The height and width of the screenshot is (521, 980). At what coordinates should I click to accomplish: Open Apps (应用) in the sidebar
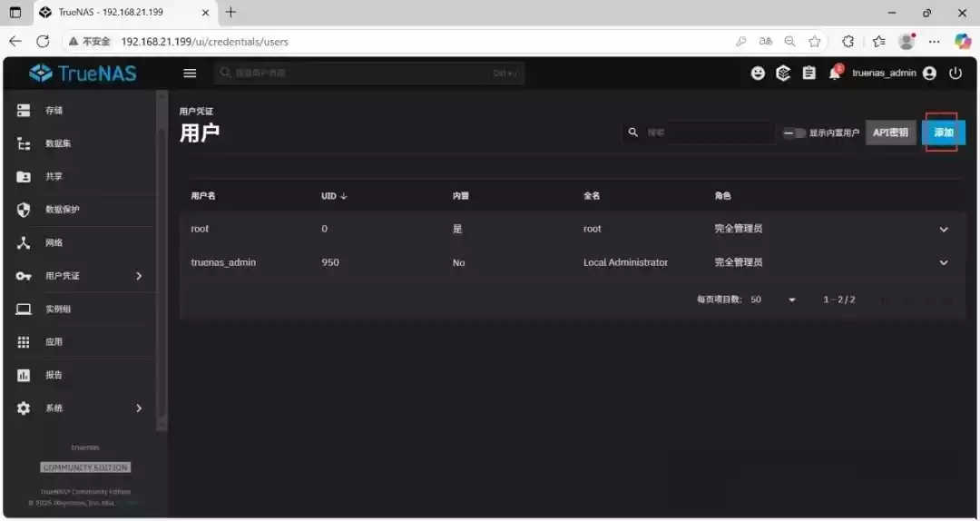click(79, 342)
